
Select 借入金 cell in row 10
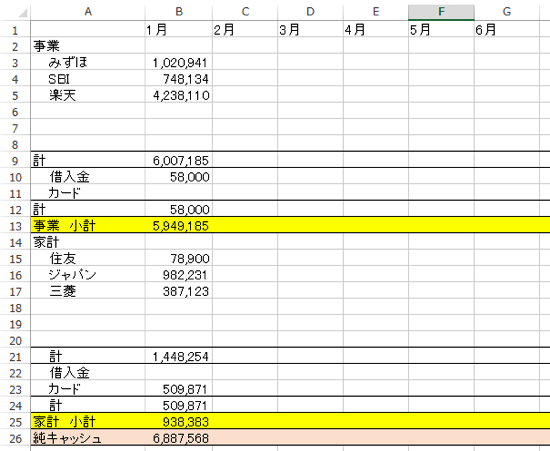88,177
